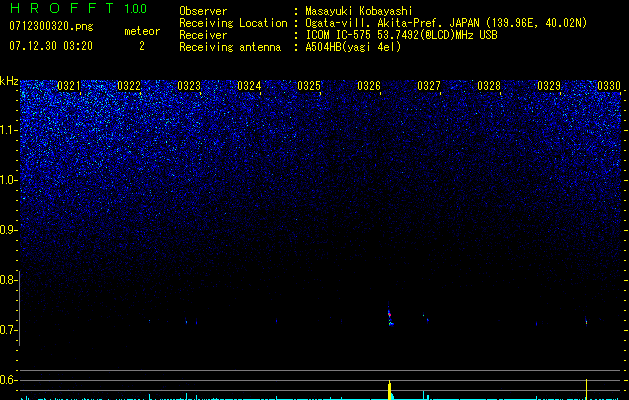Click the 0326 time marker
Screen dimensions: 629x400
pos(369,86)
